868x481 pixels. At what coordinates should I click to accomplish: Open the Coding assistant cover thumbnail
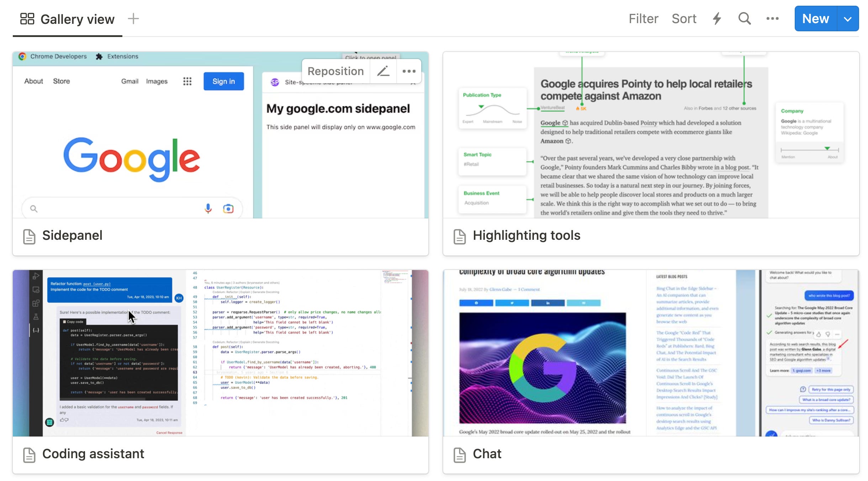pos(221,353)
